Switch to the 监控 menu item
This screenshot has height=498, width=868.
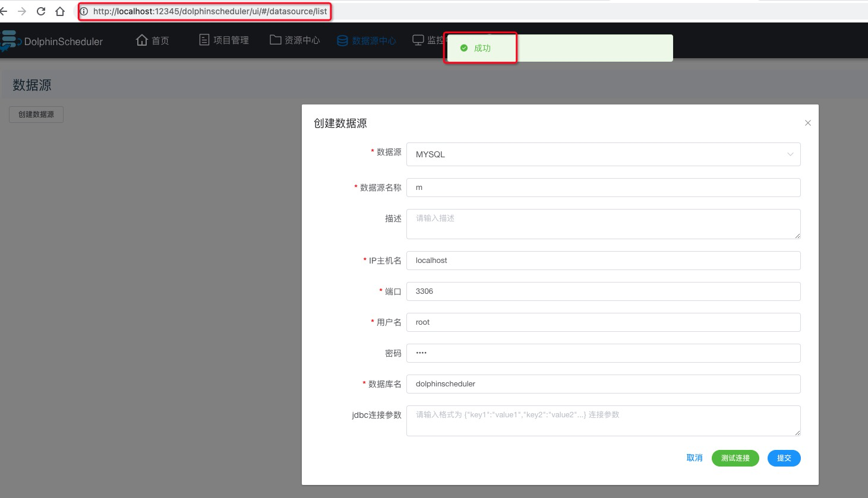coord(437,40)
